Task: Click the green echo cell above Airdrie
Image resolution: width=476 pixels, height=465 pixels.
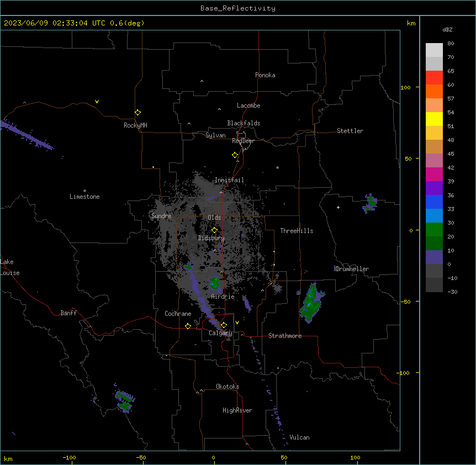Action: point(215,283)
